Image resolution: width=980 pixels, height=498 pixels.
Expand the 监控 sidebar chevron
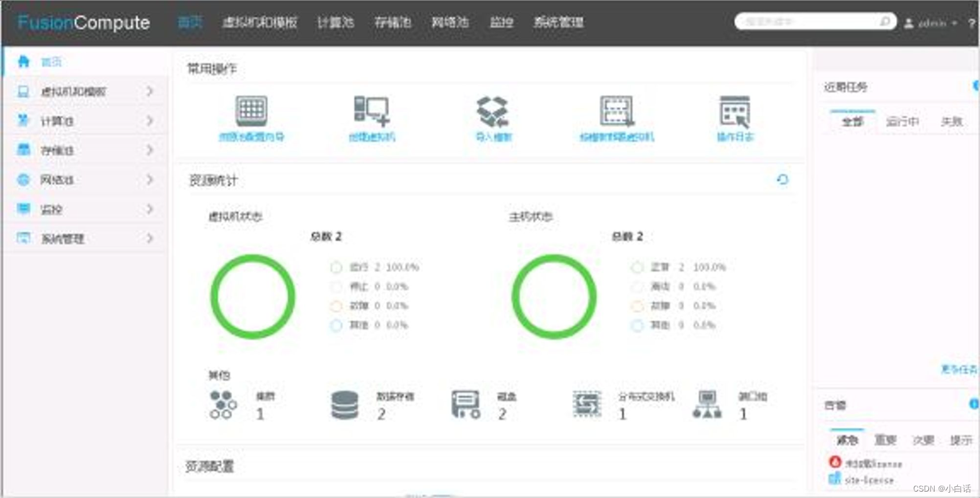click(x=150, y=209)
